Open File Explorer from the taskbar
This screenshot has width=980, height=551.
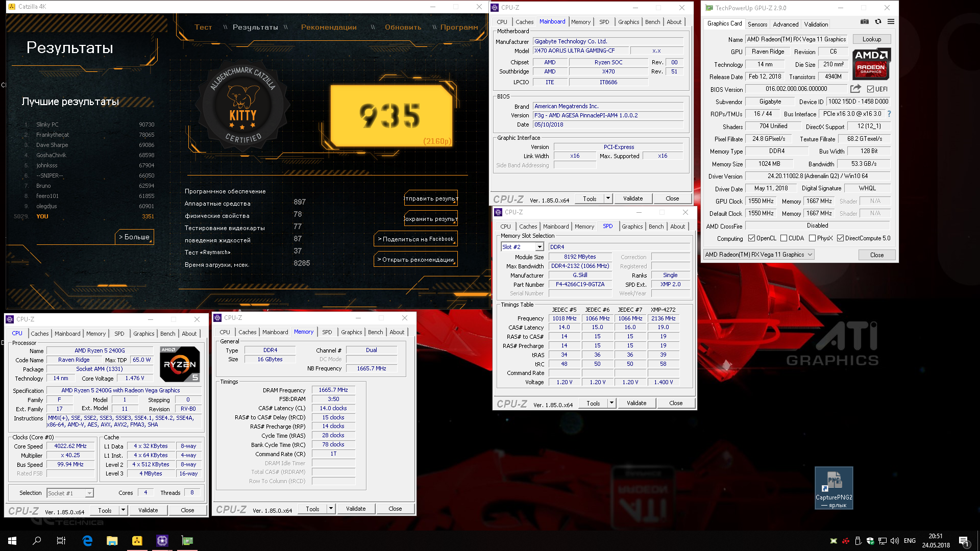click(112, 541)
